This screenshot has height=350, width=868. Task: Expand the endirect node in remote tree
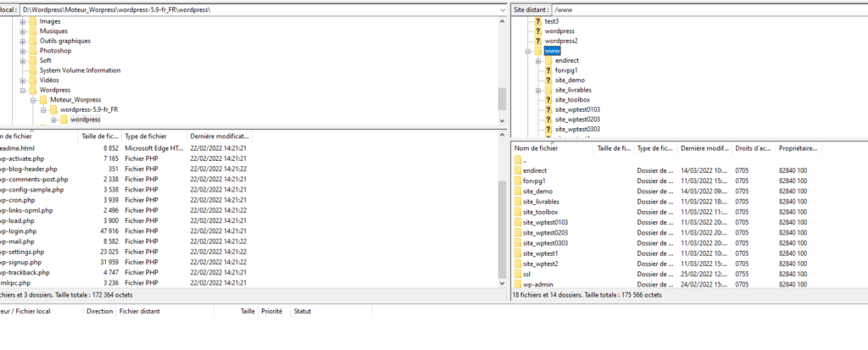pyautogui.click(x=537, y=61)
